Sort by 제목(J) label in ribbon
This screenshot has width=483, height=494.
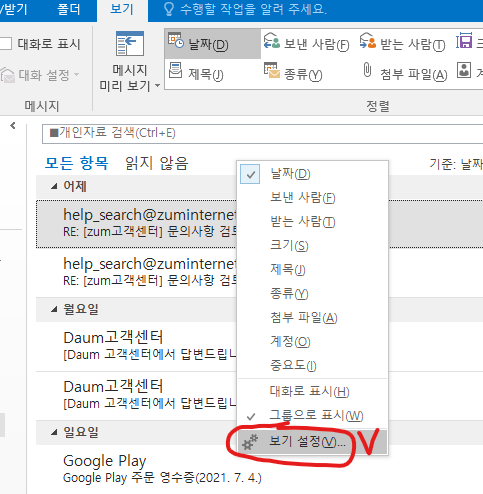click(206, 74)
